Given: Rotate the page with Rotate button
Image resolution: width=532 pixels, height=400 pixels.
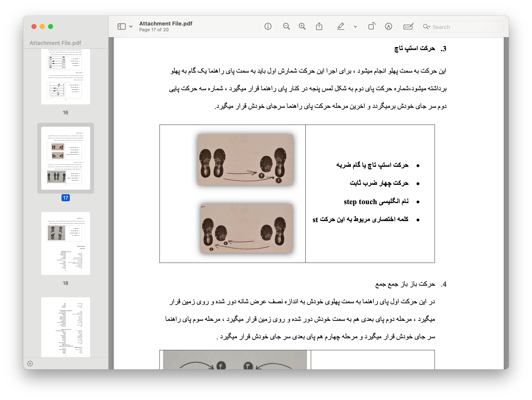Looking at the screenshot, I should click(372, 26).
